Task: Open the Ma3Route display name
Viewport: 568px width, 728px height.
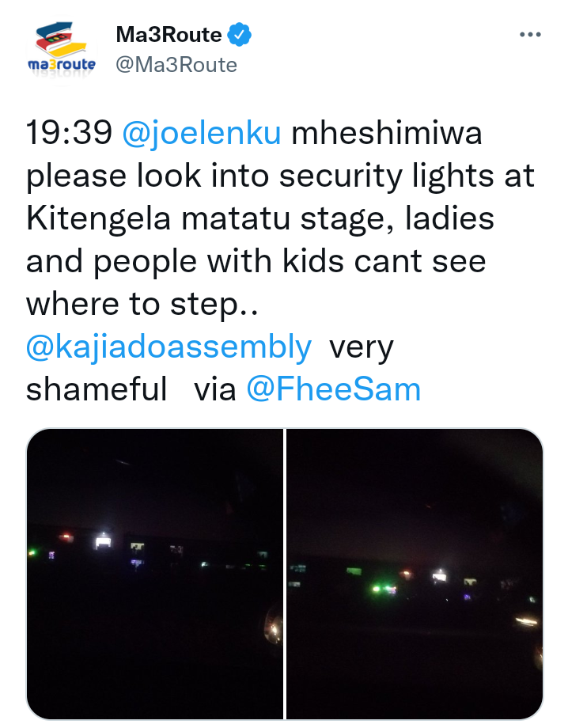Action: coord(169,35)
